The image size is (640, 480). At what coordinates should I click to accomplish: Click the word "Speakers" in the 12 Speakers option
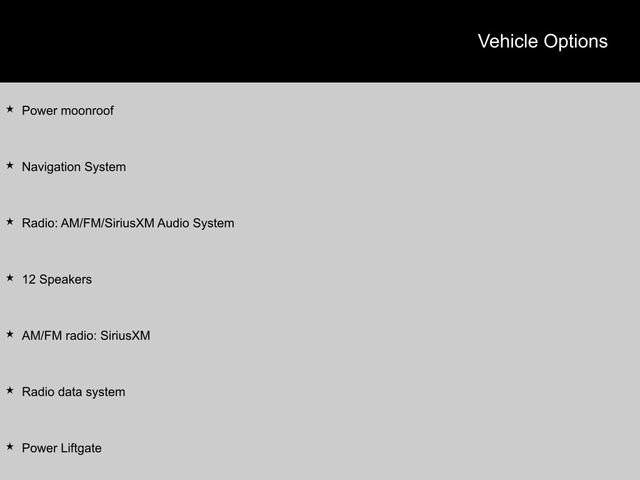(65, 280)
